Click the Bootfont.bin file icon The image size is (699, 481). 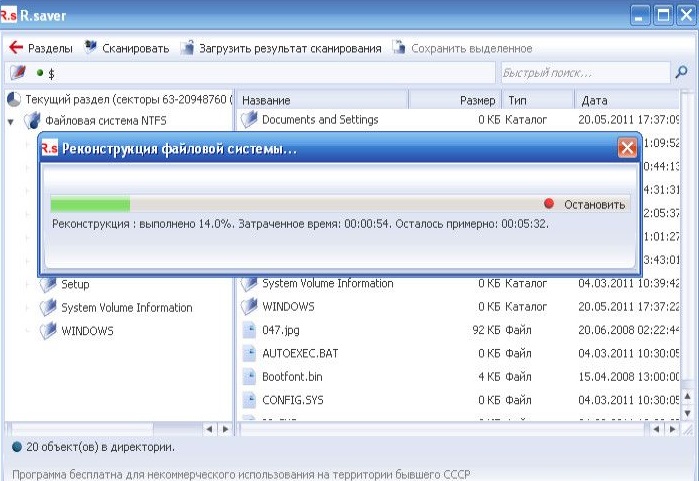tap(249, 377)
